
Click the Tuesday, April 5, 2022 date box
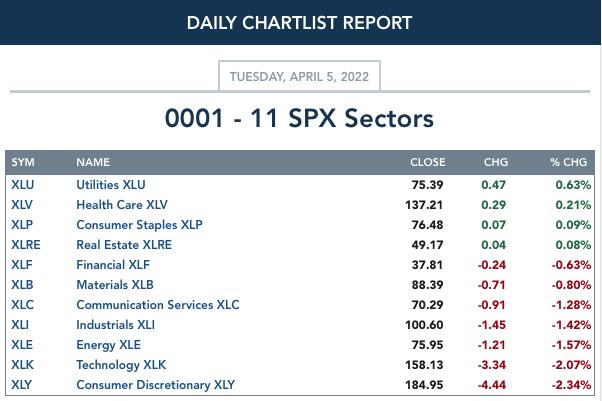point(299,76)
